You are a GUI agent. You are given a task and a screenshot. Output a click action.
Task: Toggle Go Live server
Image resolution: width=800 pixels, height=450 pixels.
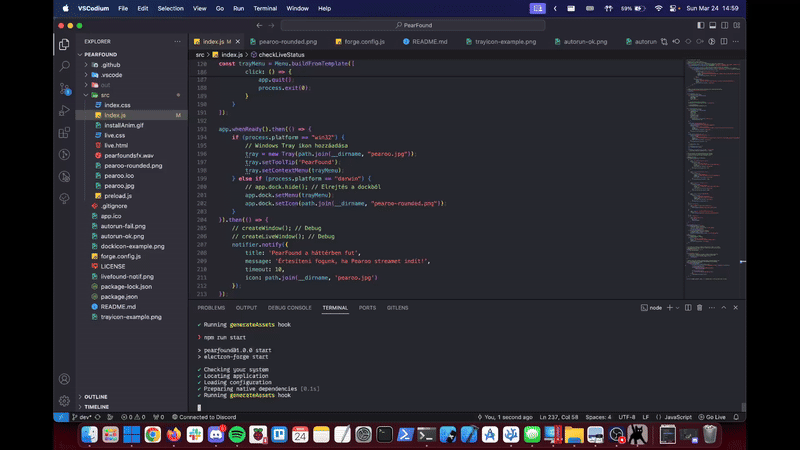pos(712,417)
